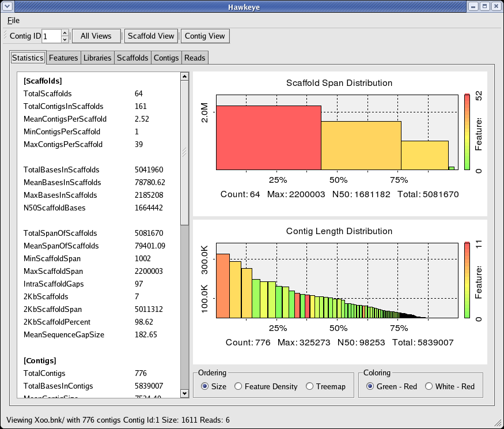The height and width of the screenshot is (429, 504).
Task: Open the Contig View button
Action: [204, 36]
